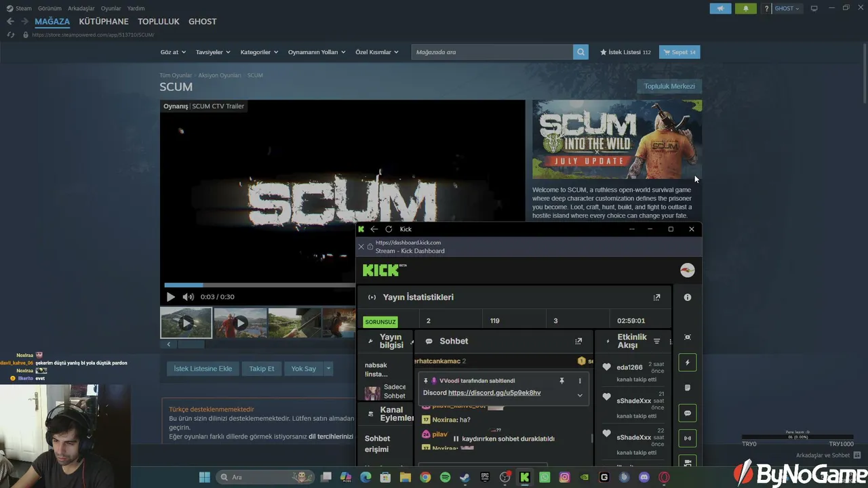
Task: Go back in the Steam client
Action: pyautogui.click(x=10, y=22)
